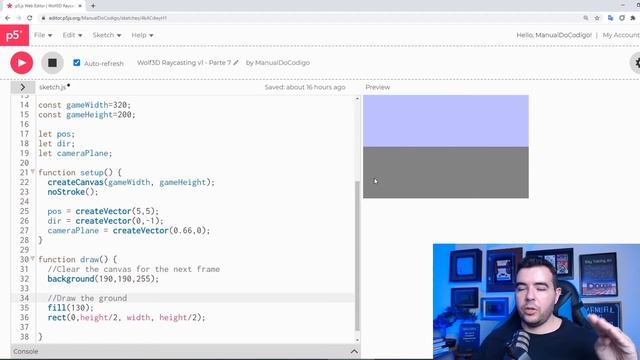Edit sketch name using pencil icon
Screen dimensions: 640x360
[236, 62]
